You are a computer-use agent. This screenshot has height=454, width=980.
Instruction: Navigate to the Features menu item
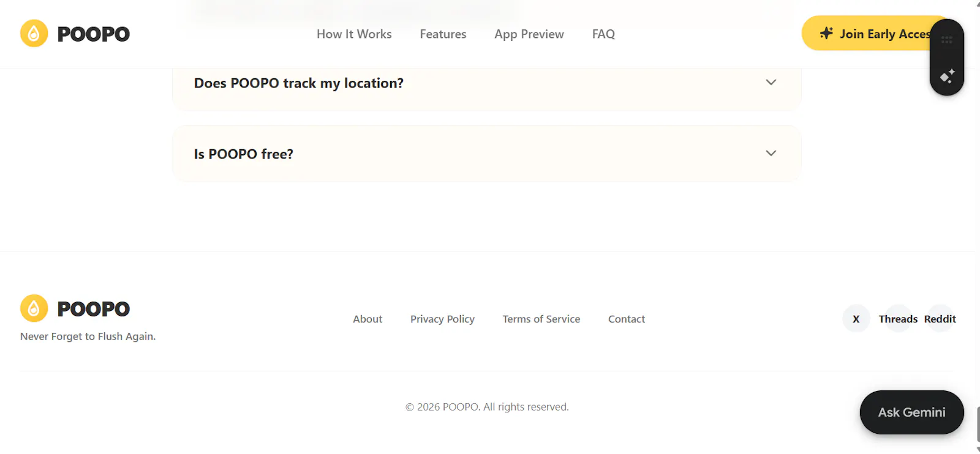tap(443, 34)
